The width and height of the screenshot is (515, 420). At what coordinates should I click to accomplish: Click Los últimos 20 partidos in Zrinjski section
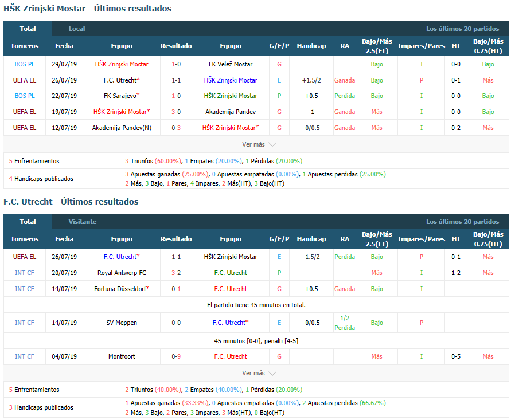point(462,29)
